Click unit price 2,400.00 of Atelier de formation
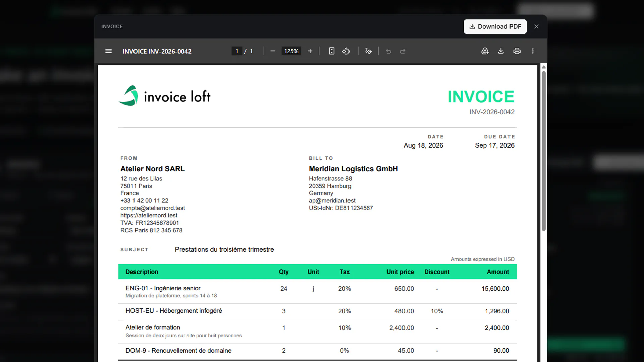The width and height of the screenshot is (644, 362). (x=401, y=328)
